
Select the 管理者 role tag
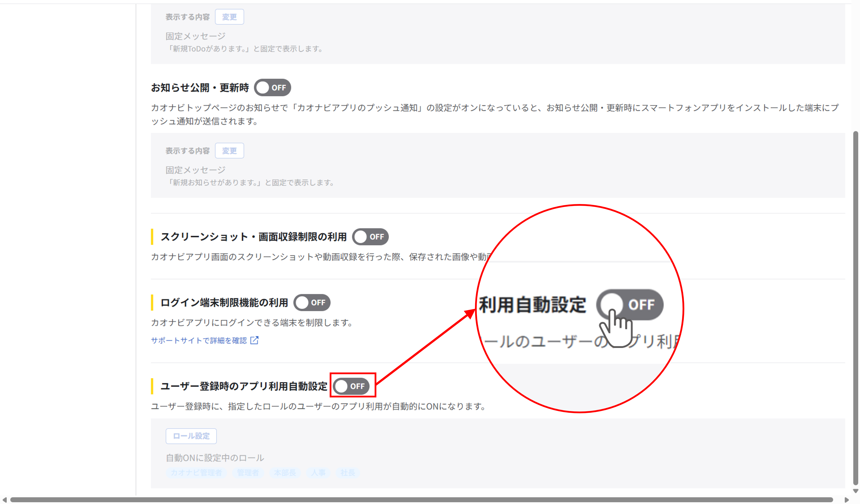pyautogui.click(x=248, y=473)
